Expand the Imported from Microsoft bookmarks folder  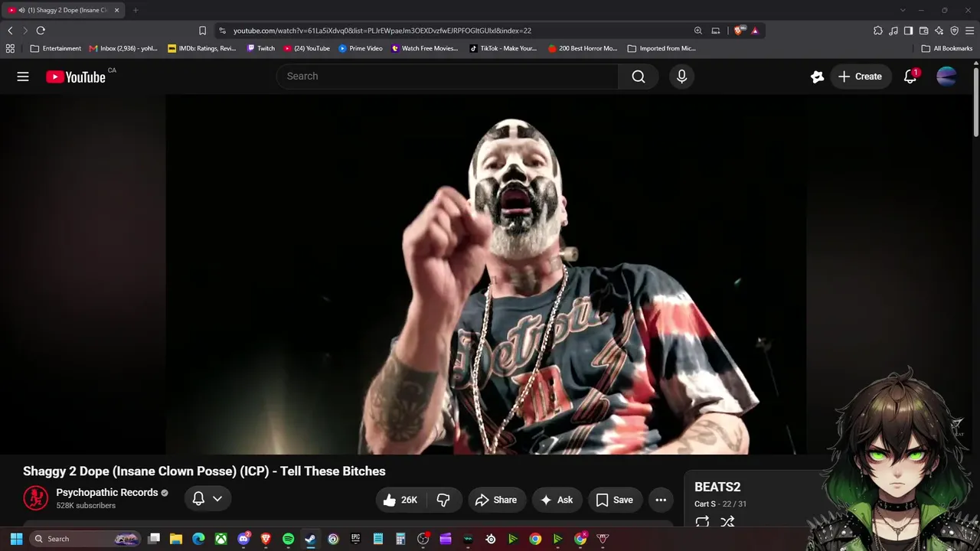click(x=661, y=48)
